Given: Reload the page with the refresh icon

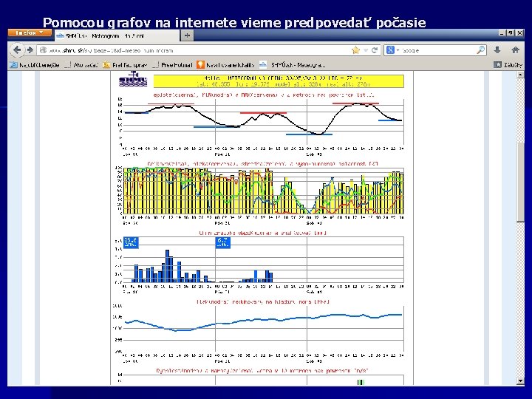Looking at the screenshot, I should 375,50.
